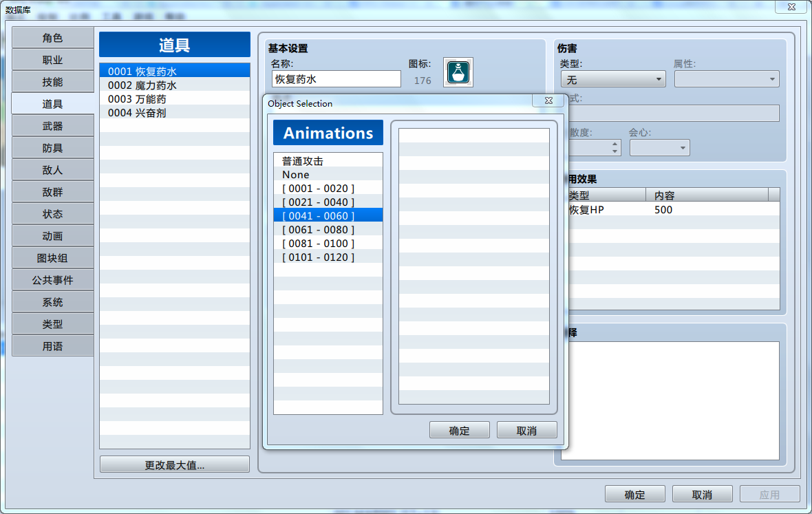The width and height of the screenshot is (812, 514).
Task: Go to the 武器 tab
Action: [x=53, y=126]
